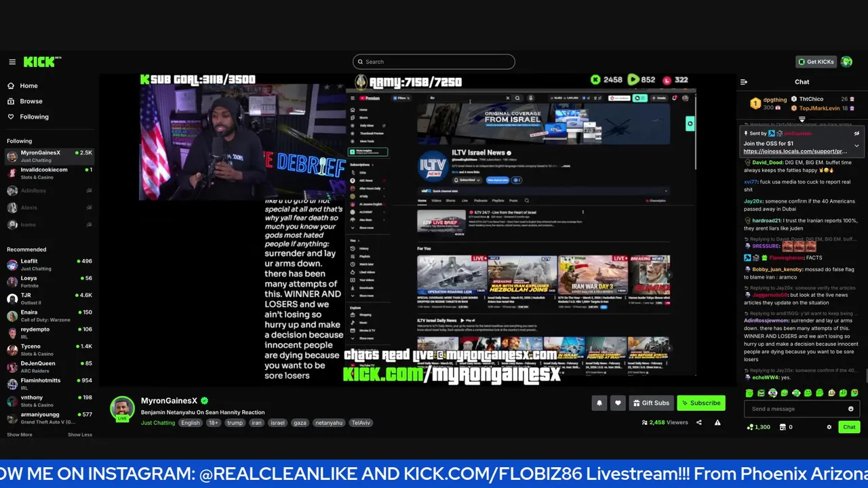Open the shop icon next to 0

click(x=783, y=427)
